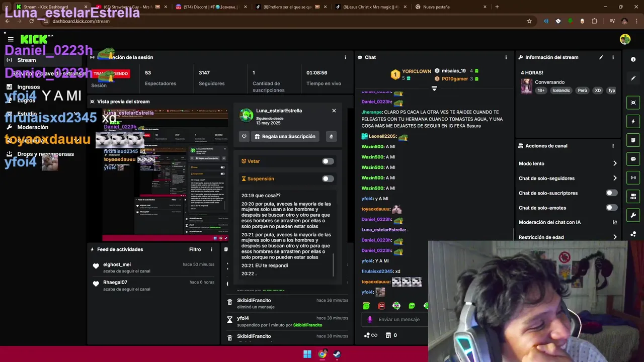This screenshot has width=644, height=362.
Task: Click the Enviar un mensaje input field
Action: click(400, 319)
